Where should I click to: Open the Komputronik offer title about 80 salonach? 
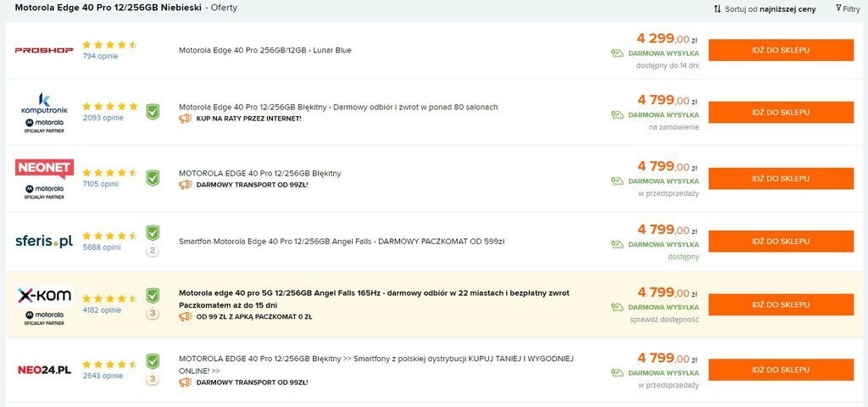click(338, 107)
